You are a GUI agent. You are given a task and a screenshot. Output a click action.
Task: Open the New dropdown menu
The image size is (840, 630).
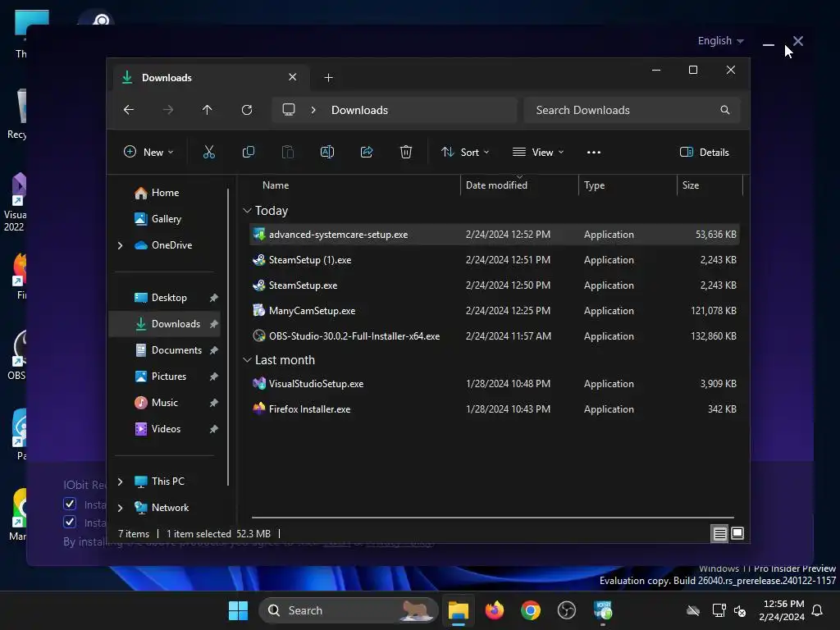coord(148,152)
